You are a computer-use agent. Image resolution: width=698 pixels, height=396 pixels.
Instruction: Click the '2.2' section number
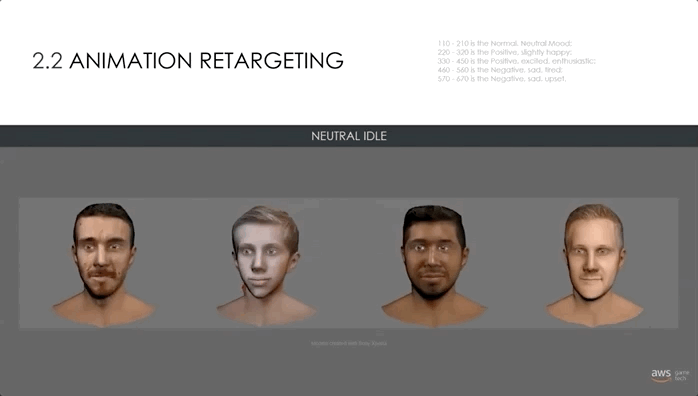[47, 61]
